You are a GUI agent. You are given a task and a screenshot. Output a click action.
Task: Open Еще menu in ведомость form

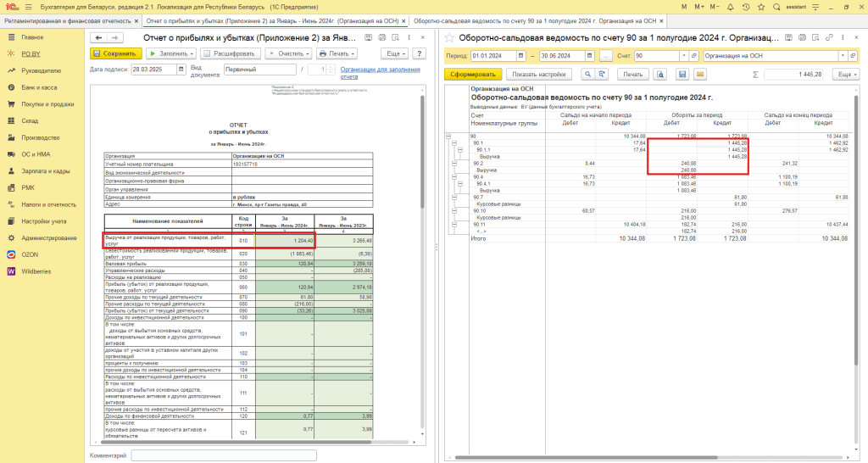847,75
